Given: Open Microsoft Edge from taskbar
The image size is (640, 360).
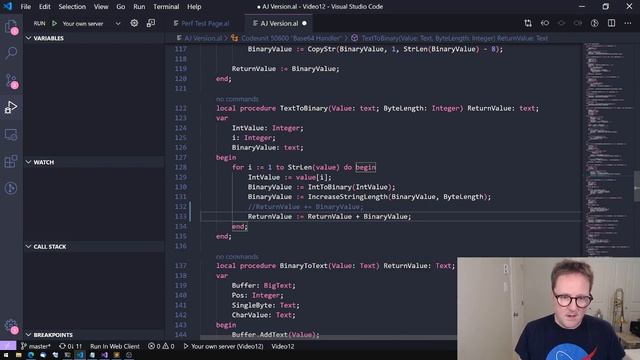Looking at the screenshot, I should 31,355.
